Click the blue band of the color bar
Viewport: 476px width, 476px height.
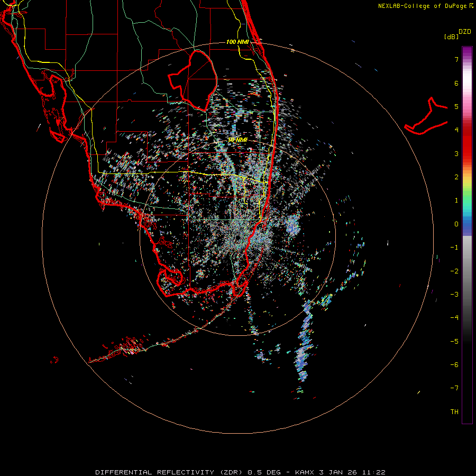point(467,226)
